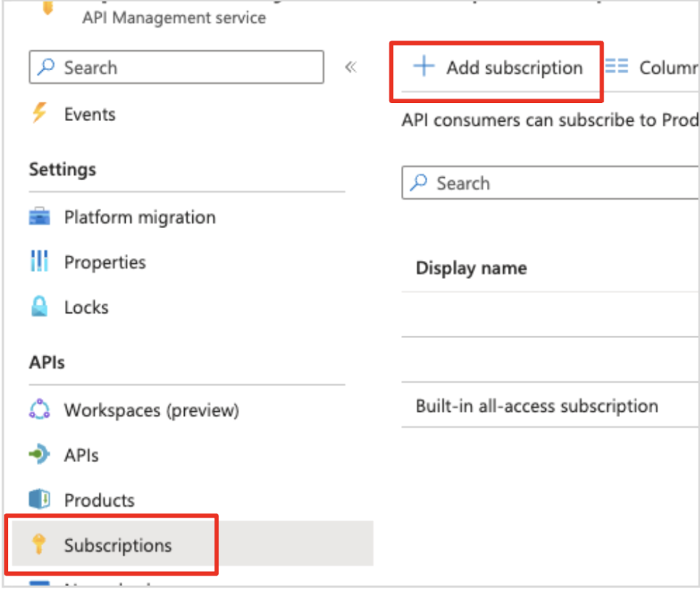
Task: Click the Products box icon
Action: click(39, 500)
